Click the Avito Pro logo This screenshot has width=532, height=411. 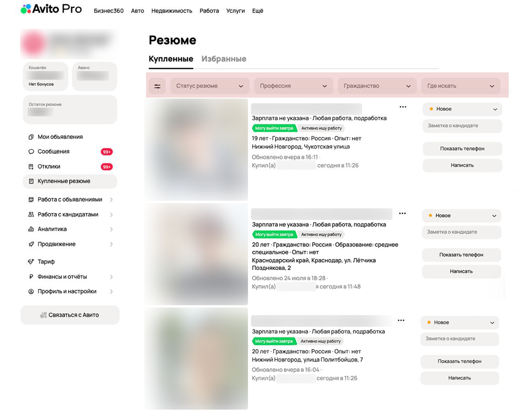pyautogui.click(x=51, y=9)
